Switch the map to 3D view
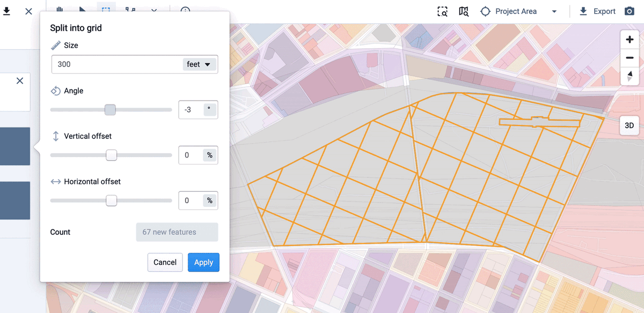Viewport: 644px width, 313px height. tap(630, 125)
